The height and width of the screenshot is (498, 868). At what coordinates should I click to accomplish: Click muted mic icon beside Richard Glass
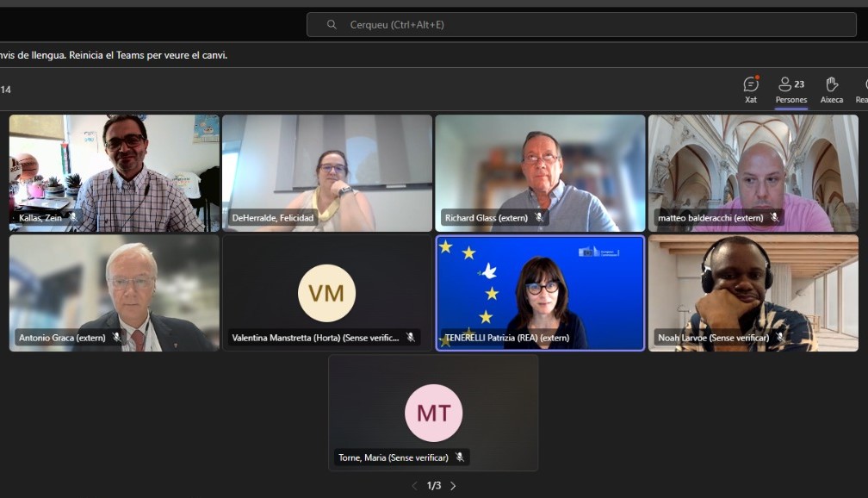click(x=539, y=218)
